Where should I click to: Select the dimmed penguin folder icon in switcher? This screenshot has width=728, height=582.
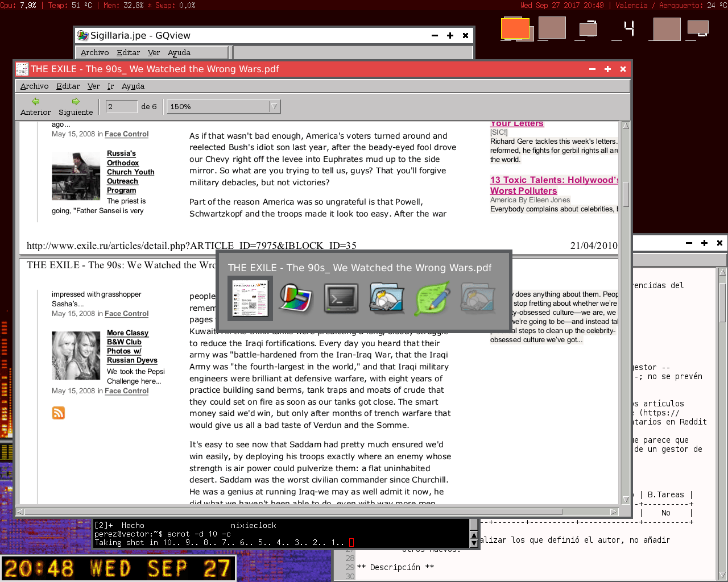coord(478,298)
